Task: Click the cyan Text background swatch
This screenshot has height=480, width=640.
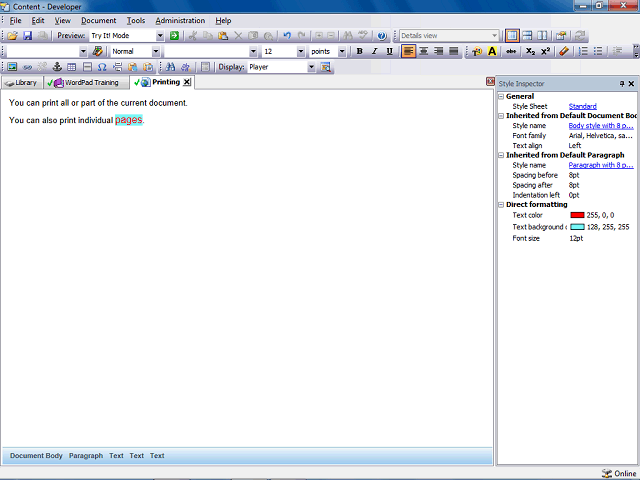Action: tap(577, 227)
